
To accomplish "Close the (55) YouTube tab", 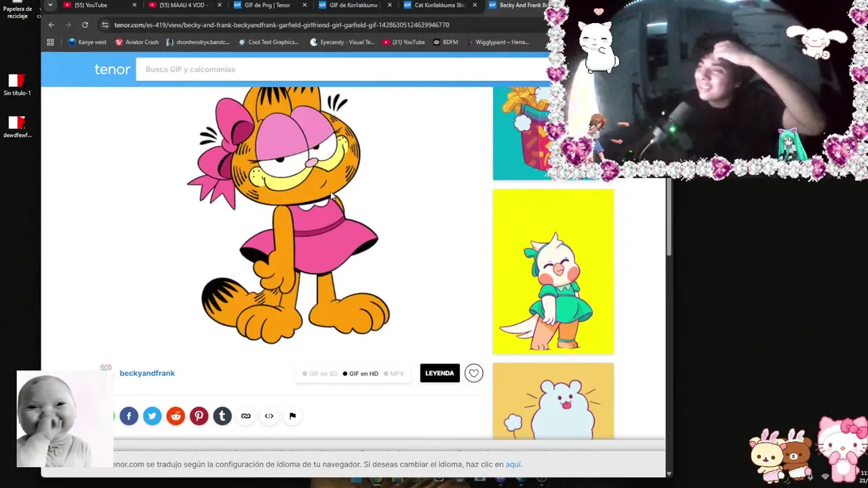I will pos(134,5).
